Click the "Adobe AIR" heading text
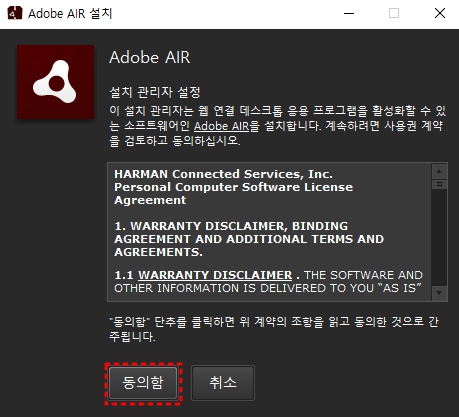The height and width of the screenshot is (417, 459). [149, 57]
